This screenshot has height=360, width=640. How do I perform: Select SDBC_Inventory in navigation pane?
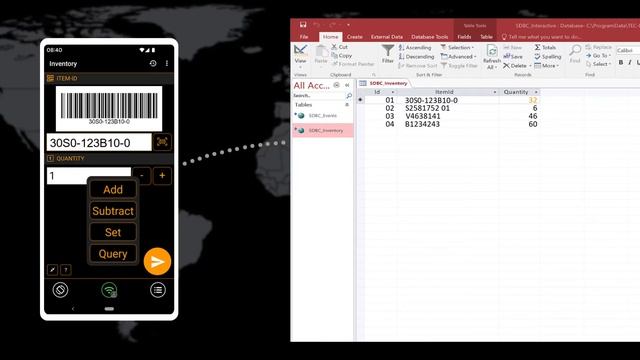(323, 131)
